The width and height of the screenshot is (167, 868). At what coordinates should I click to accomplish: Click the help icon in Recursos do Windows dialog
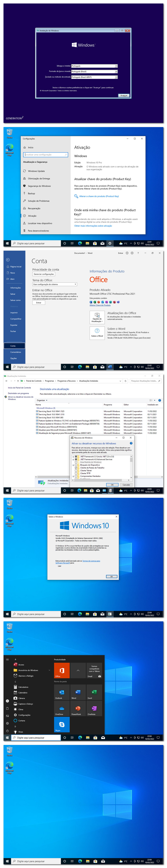[131, 443]
